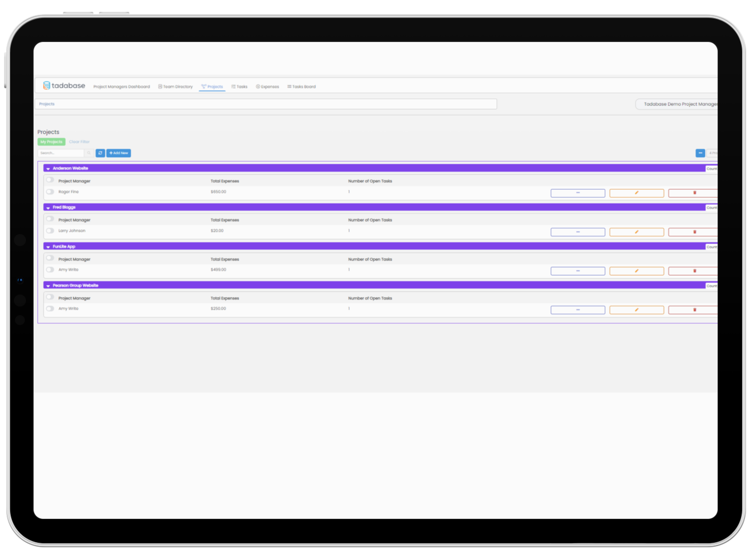
Task: Click the search magnifier icon
Action: 89,153
